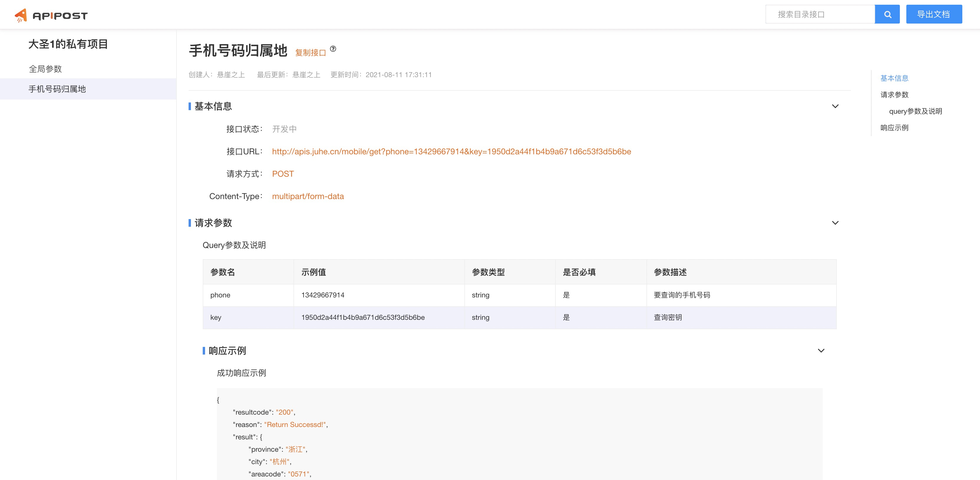Click the APIPOST wordmark text

60,16
